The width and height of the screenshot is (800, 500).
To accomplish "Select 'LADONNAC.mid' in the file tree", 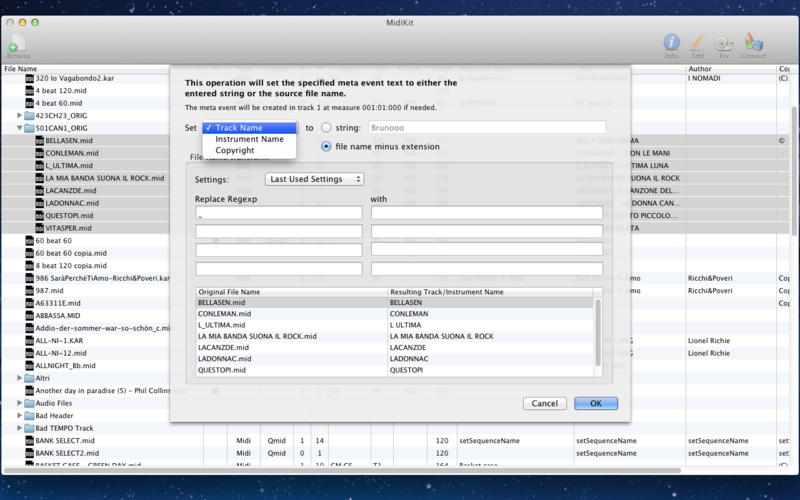I will [x=72, y=203].
